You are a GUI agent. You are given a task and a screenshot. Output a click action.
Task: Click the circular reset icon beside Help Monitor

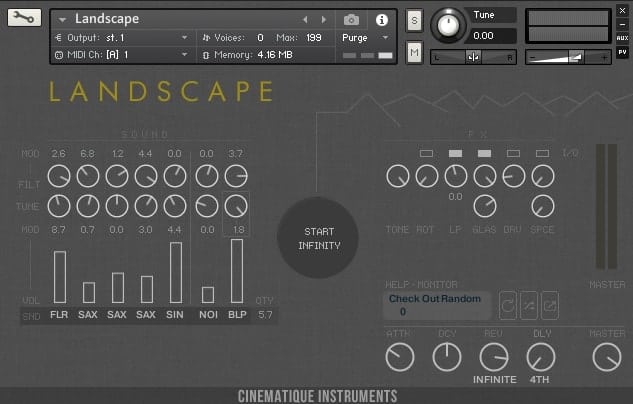tap(508, 306)
